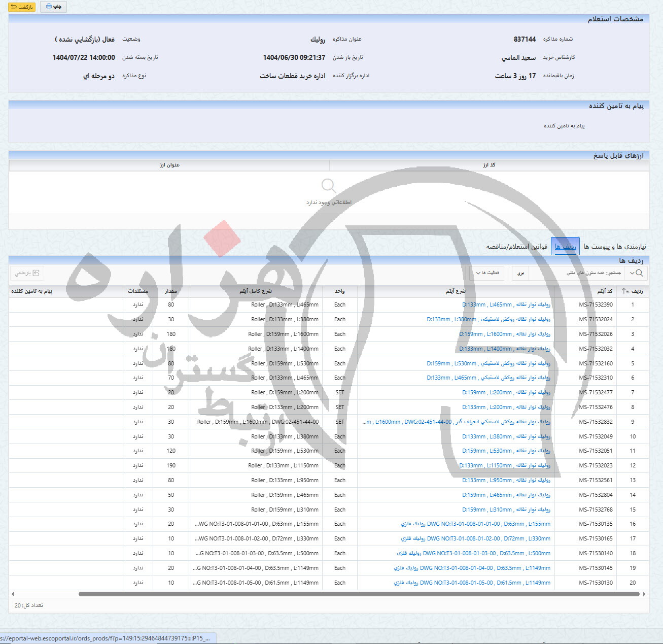Switch to the نيازمندي ها و پيوست ها tab
This screenshot has width=663, height=644.
point(615,247)
